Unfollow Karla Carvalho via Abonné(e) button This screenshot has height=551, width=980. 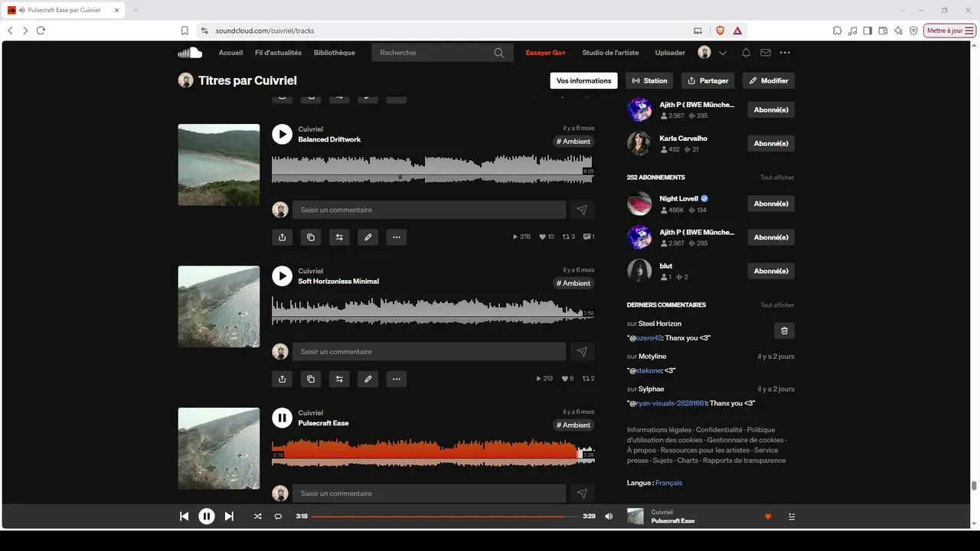(771, 143)
